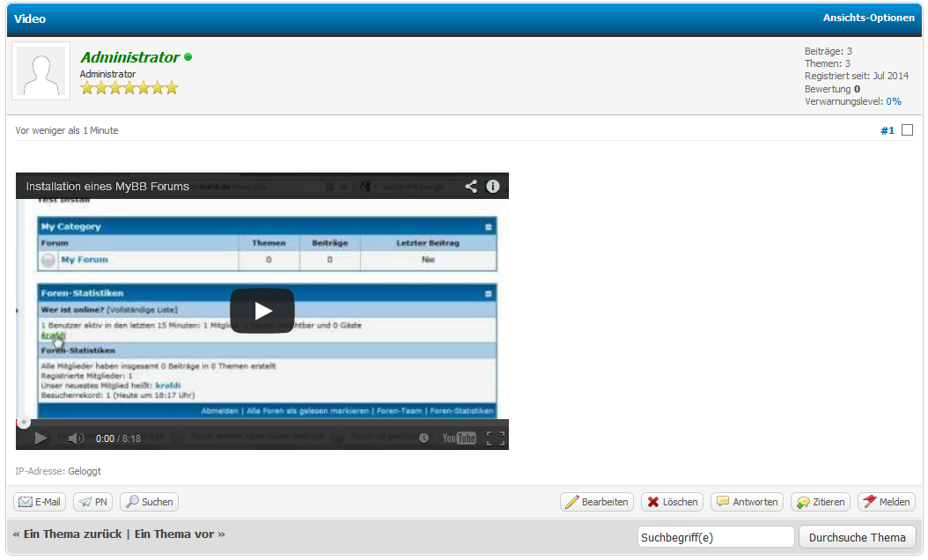Click the E-Mail button
The width and height of the screenshot is (928, 560).
pos(40,502)
